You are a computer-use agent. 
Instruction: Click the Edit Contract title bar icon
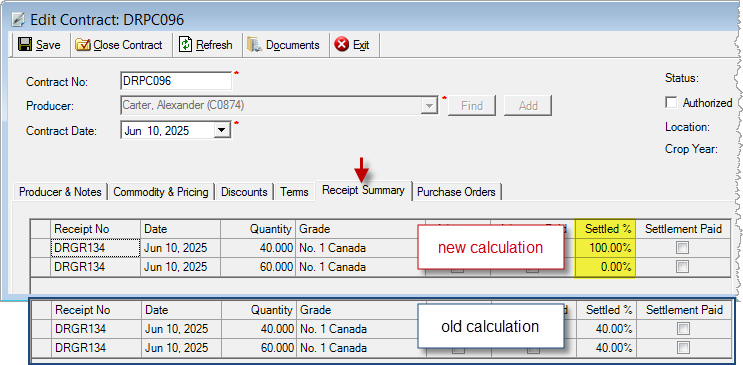point(18,20)
